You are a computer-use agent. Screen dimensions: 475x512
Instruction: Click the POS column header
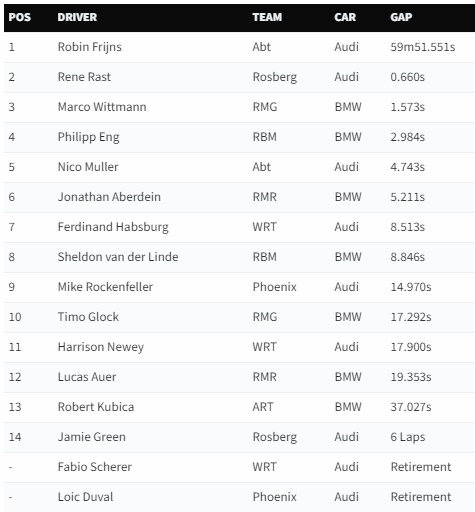click(20, 17)
